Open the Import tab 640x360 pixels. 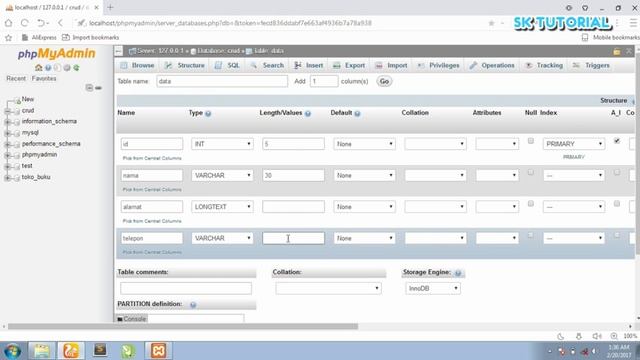tap(391, 65)
